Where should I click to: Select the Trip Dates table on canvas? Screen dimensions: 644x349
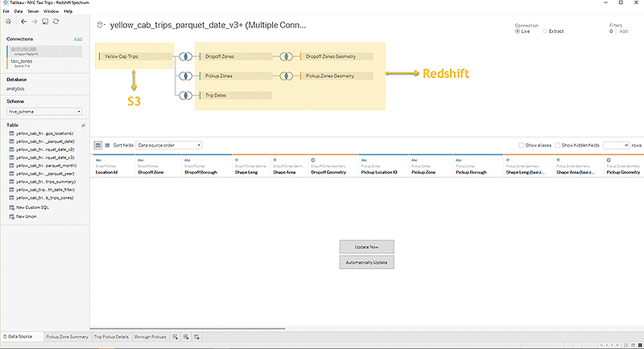tap(236, 95)
